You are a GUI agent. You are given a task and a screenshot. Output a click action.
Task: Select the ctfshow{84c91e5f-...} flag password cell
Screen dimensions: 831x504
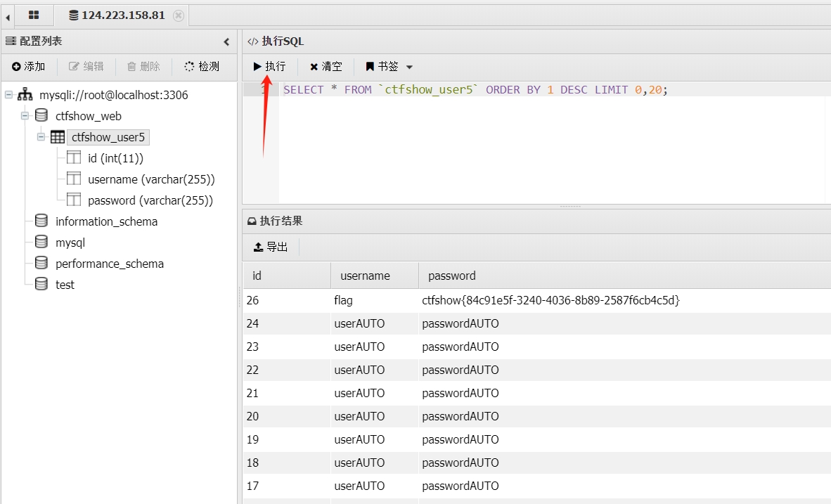pyautogui.click(x=550, y=300)
